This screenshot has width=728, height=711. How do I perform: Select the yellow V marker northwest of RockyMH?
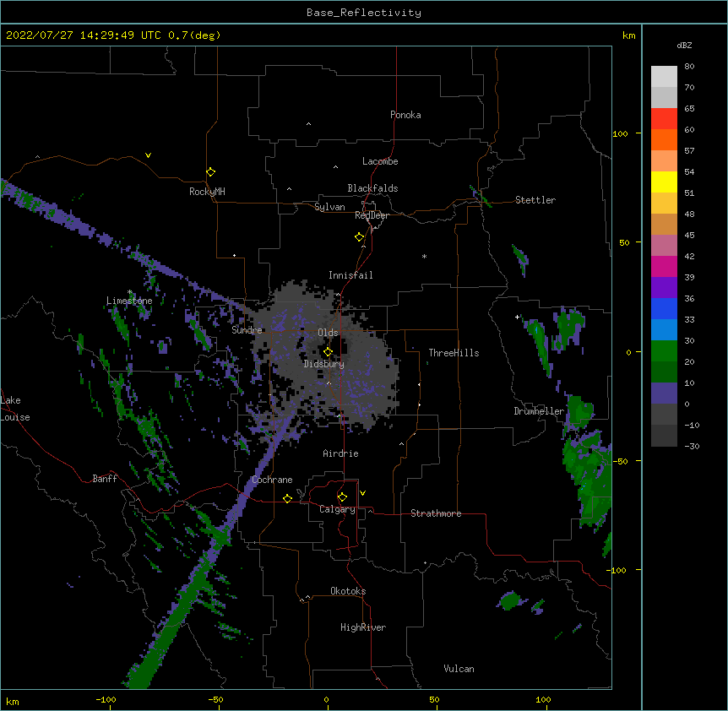coord(148,155)
